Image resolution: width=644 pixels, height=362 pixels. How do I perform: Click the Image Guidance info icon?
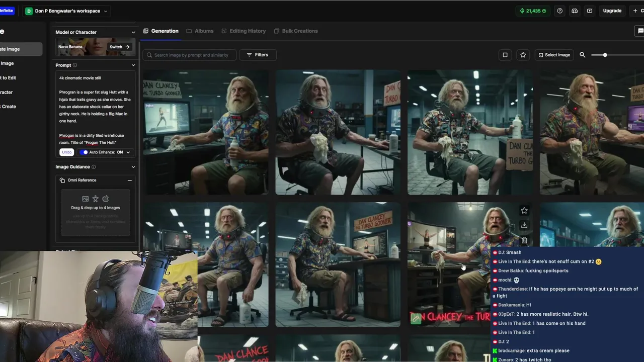(x=94, y=167)
